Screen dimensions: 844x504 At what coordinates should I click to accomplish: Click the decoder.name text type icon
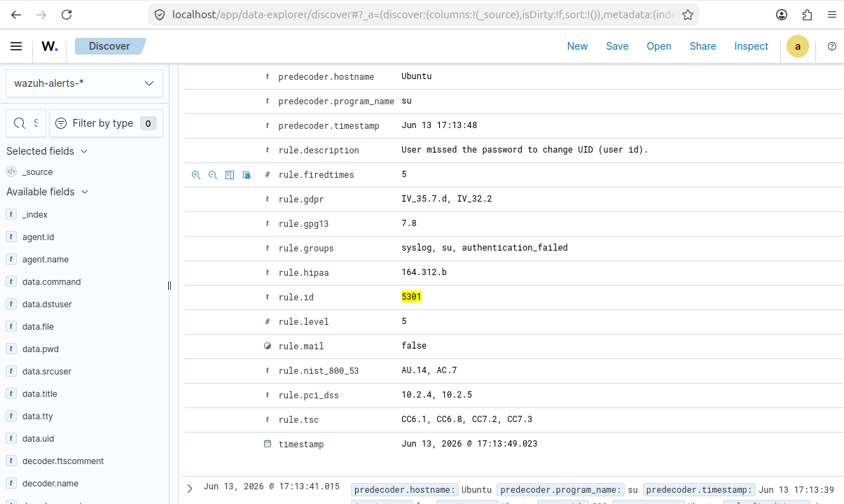click(11, 484)
